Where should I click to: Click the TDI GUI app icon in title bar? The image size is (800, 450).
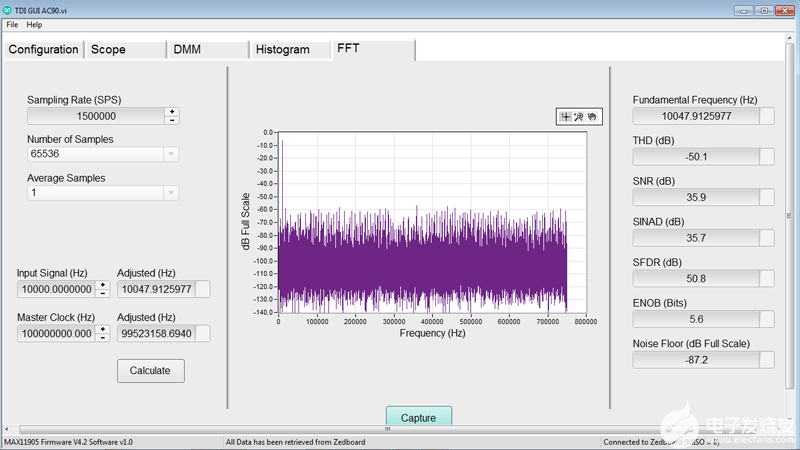coord(7,10)
